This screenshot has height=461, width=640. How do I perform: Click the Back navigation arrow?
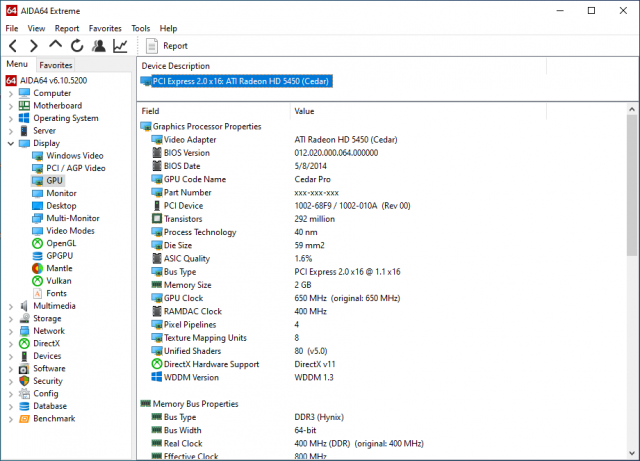(13, 46)
